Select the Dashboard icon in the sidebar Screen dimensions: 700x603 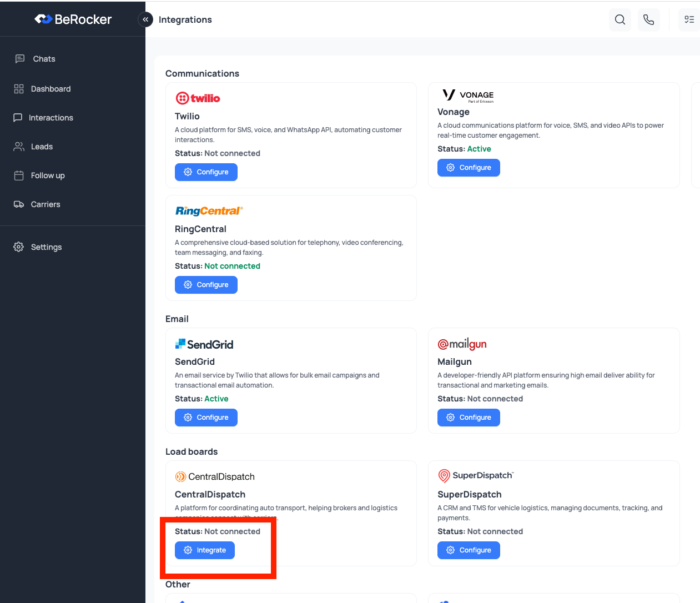point(18,88)
